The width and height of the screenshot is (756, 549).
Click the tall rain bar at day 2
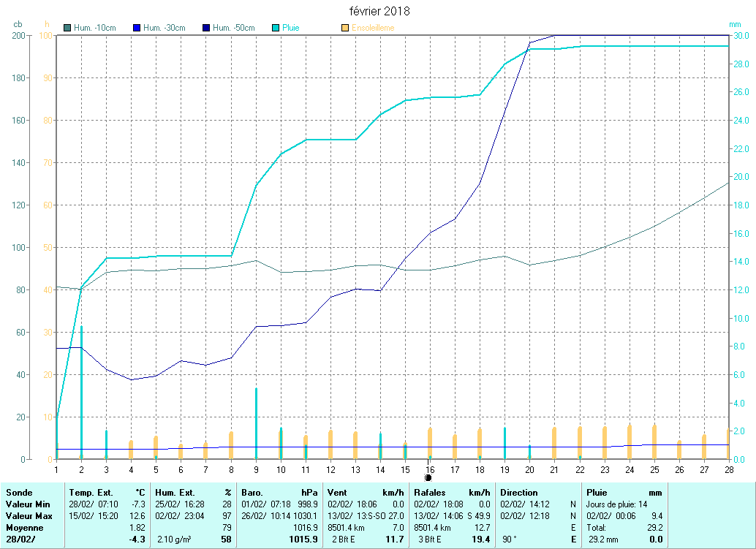pos(81,395)
